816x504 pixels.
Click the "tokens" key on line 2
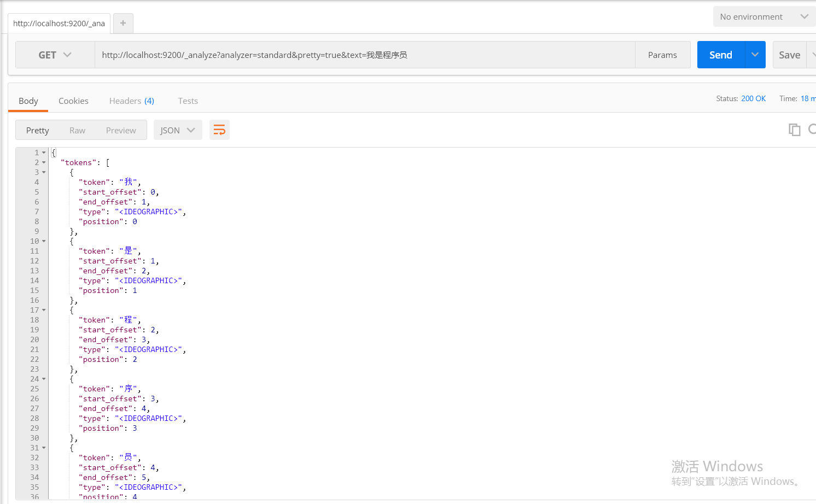pyautogui.click(x=79, y=162)
